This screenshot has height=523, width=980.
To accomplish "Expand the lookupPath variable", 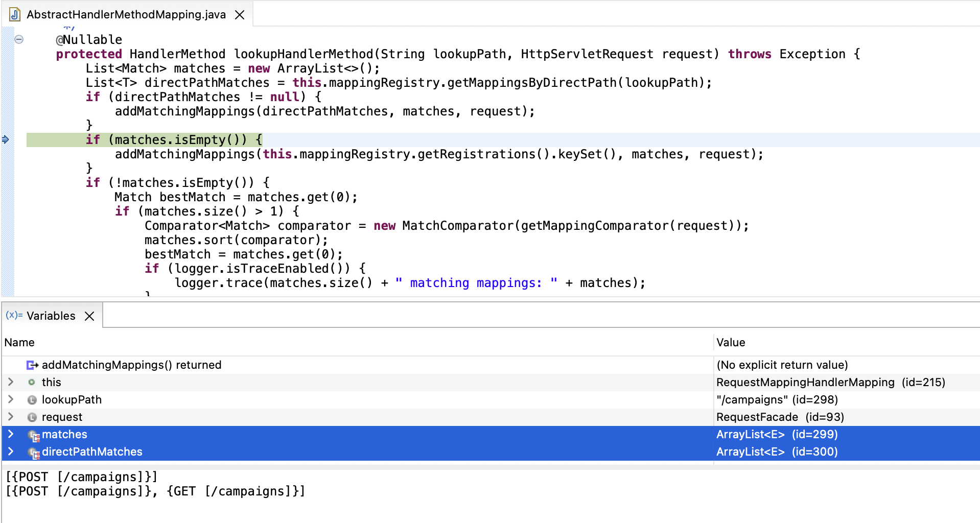I will coord(11,399).
